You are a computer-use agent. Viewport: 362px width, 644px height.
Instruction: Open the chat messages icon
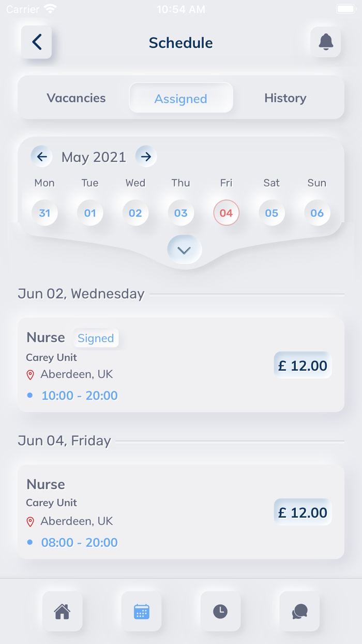[x=299, y=611]
